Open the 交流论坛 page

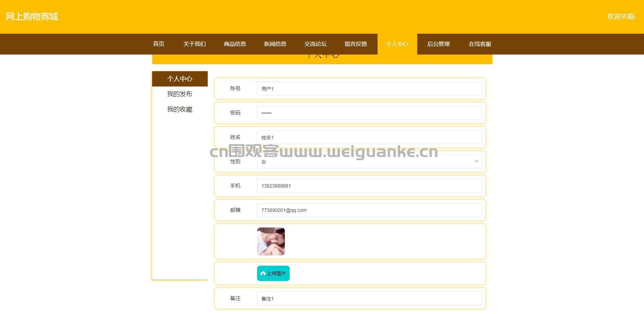tap(315, 44)
